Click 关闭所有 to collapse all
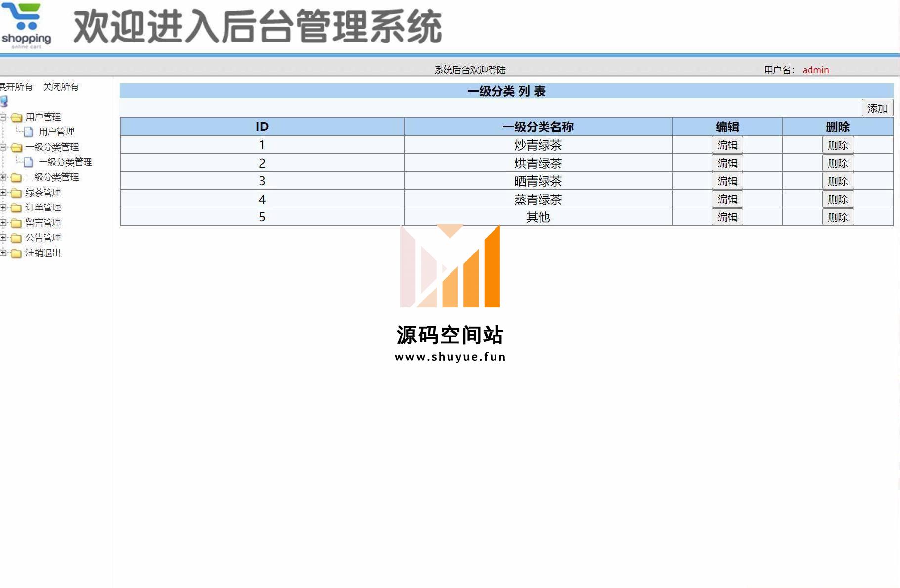Screen dimensions: 900x588 tap(60, 87)
